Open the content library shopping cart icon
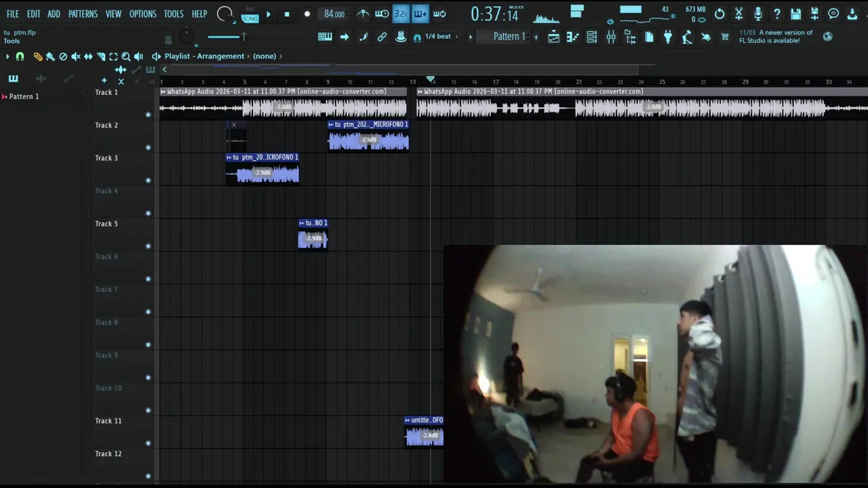 coord(725,37)
